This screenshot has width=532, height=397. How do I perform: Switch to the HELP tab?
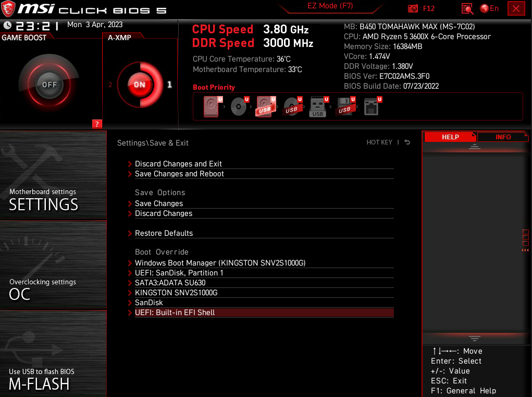click(450, 137)
